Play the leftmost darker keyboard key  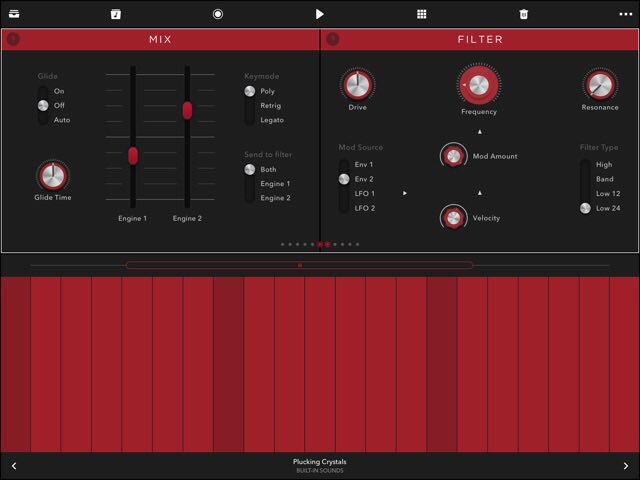(x=16, y=364)
